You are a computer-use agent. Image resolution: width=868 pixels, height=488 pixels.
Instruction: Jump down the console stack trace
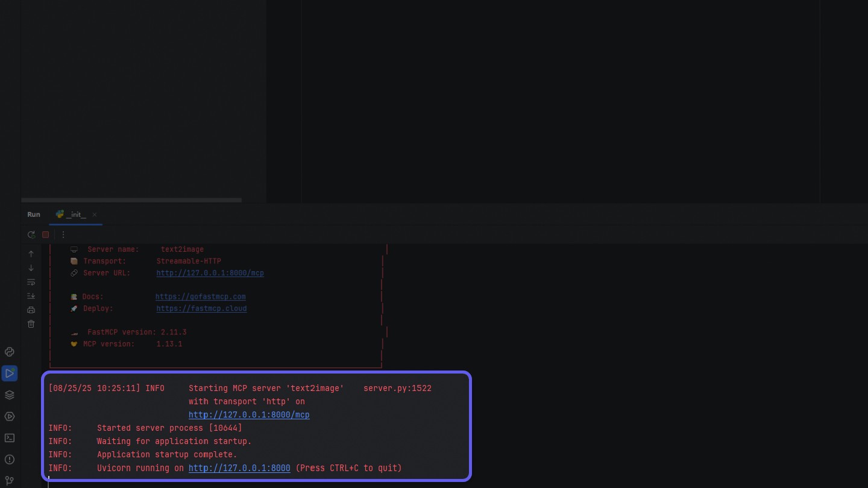(31, 268)
